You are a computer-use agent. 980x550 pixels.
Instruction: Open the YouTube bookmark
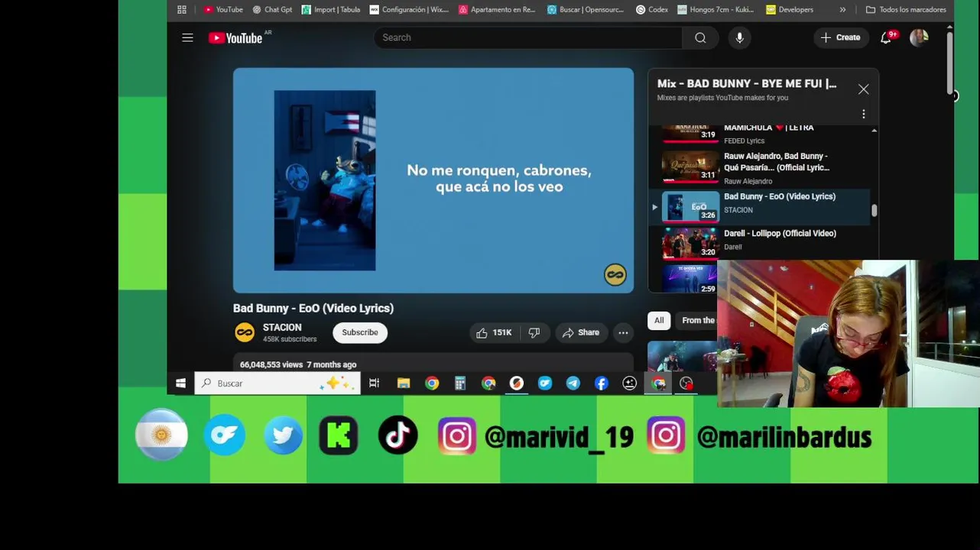point(223,10)
